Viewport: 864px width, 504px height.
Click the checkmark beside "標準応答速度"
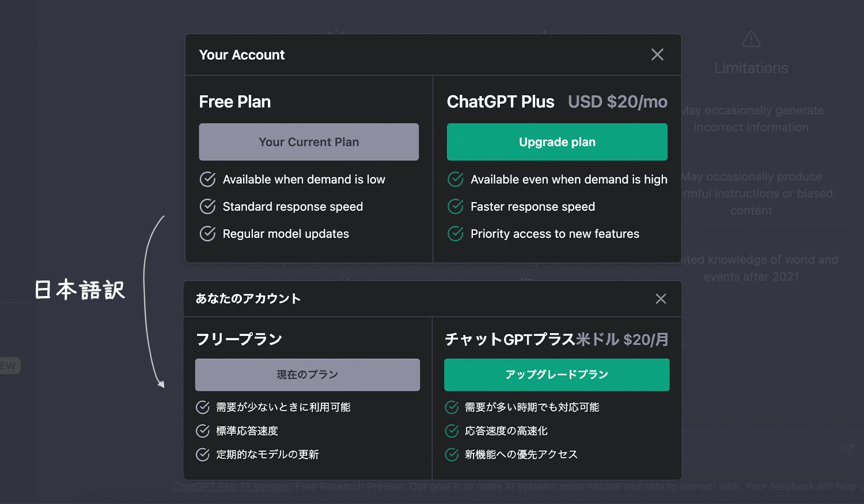203,430
